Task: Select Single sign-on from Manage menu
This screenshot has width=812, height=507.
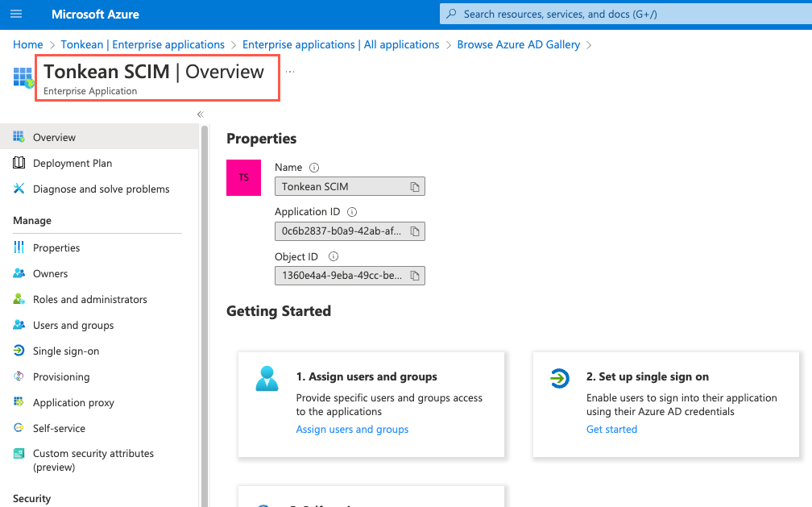Action: click(x=66, y=351)
